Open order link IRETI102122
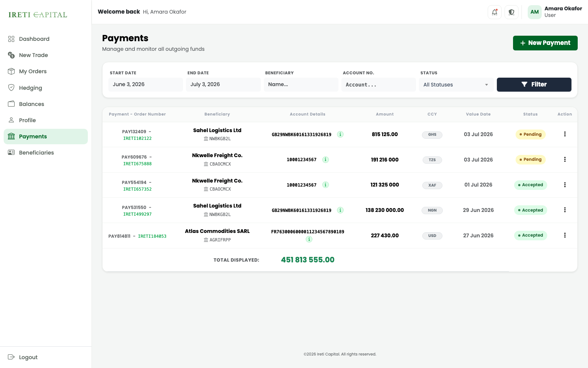588x368 pixels. pos(137,139)
